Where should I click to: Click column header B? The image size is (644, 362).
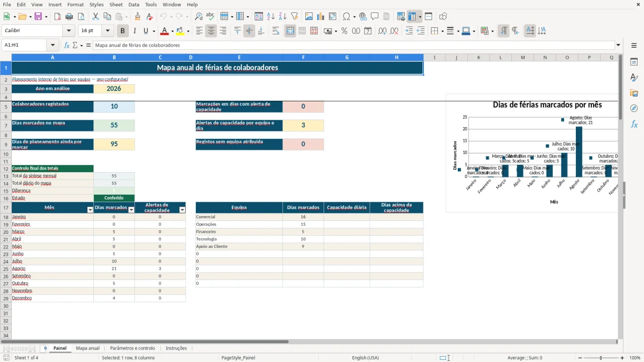114,57
